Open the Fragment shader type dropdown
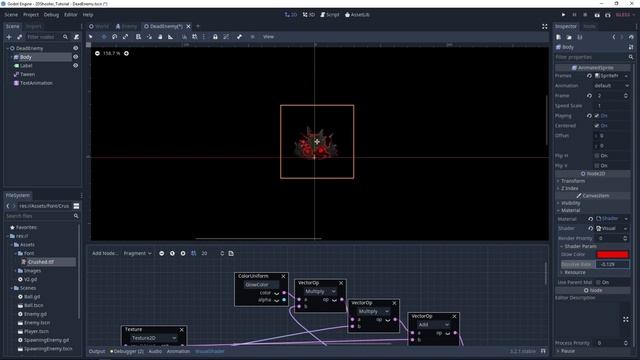The height and width of the screenshot is (360, 640). pos(138,253)
